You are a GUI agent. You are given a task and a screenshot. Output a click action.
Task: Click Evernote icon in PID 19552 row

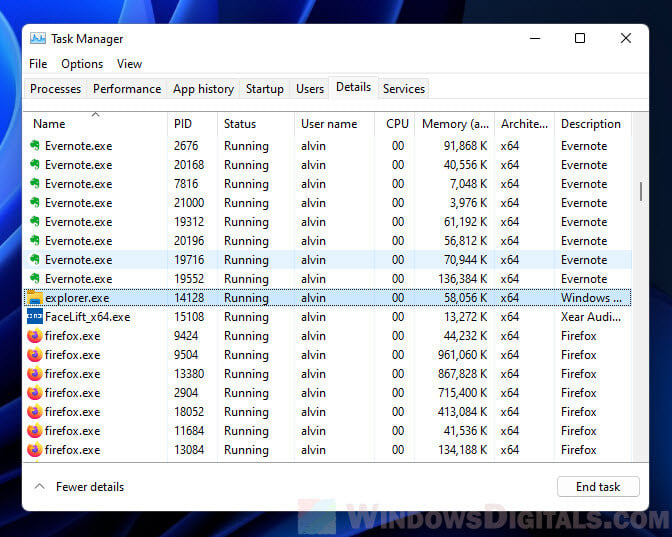click(x=35, y=279)
